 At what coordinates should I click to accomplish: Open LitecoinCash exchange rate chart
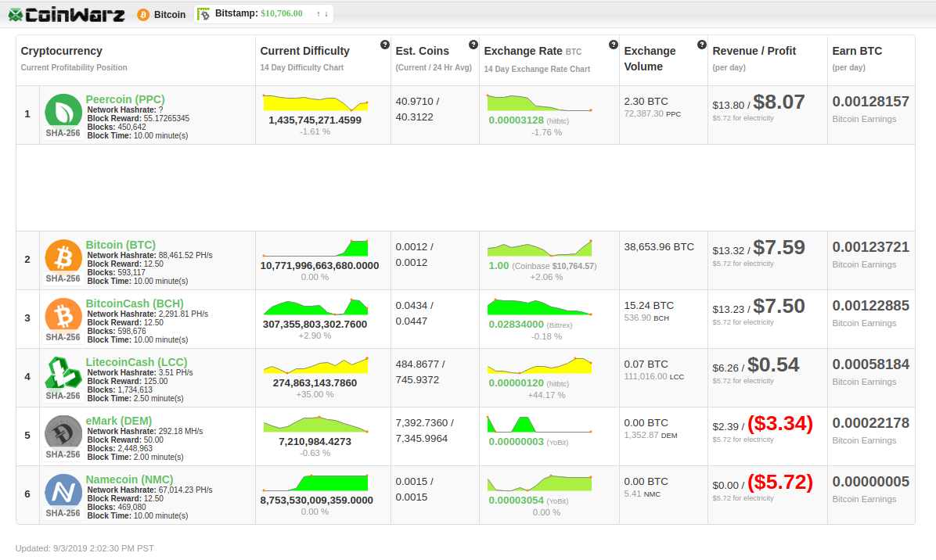coord(539,364)
